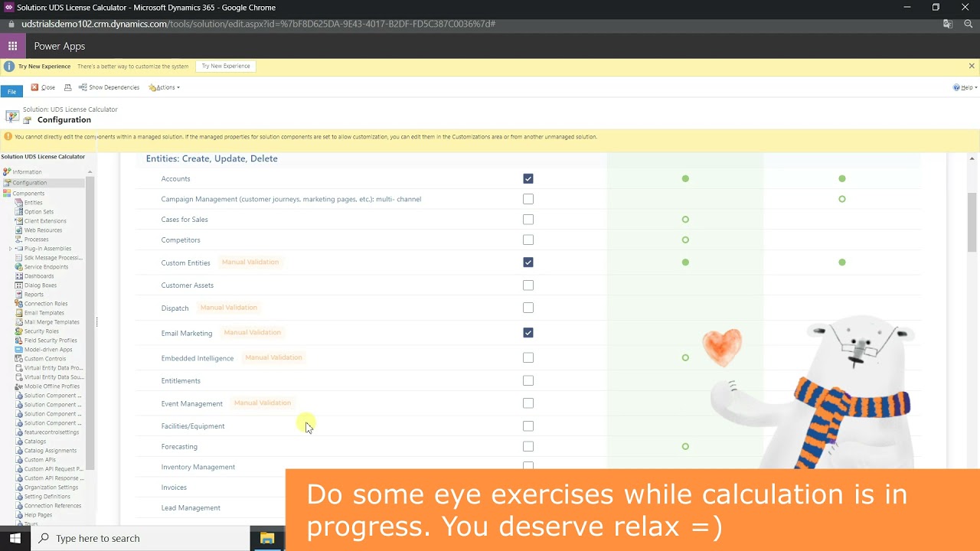Check the Cases for Sales checkbox
Viewport: 980px width, 551px height.
coord(528,220)
